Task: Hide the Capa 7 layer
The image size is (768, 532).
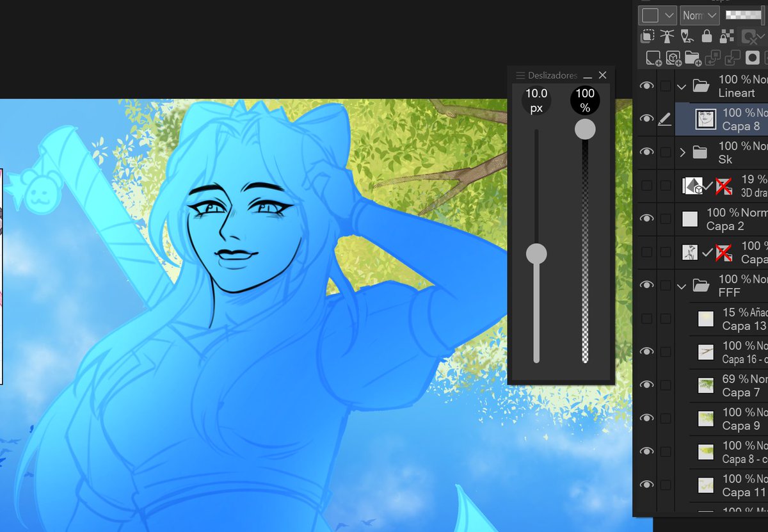Action: coord(646,385)
